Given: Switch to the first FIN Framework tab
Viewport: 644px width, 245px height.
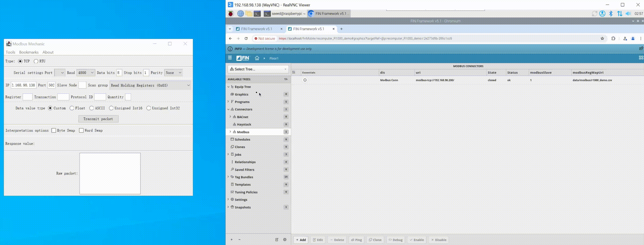Looking at the screenshot, I should 256,29.
